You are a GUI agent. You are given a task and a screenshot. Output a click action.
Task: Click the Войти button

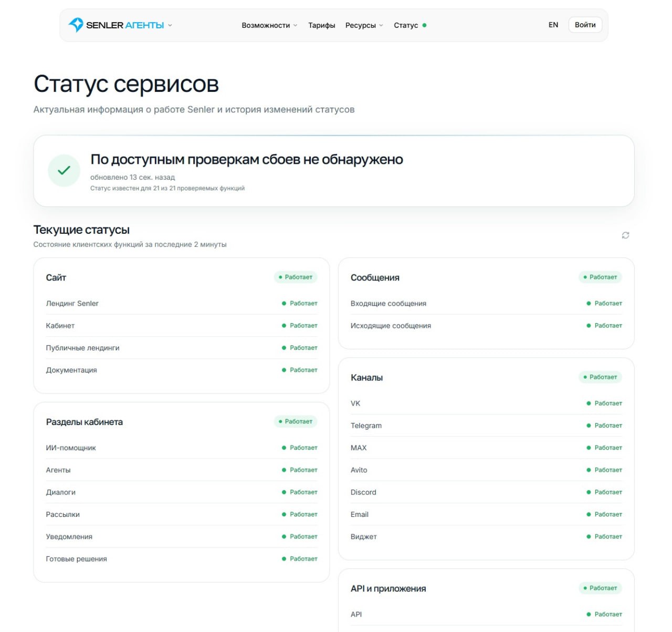pyautogui.click(x=585, y=25)
